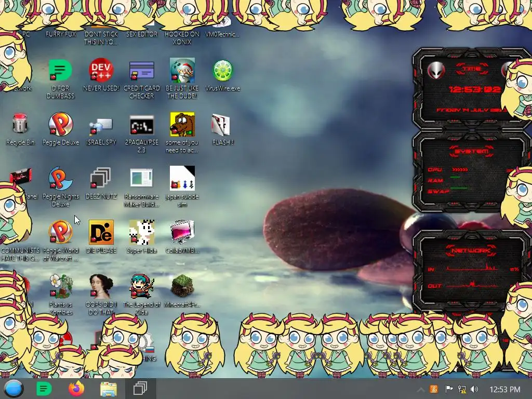This screenshot has height=399, width=532.
Task: Select the Super Hilda icon
Action: (141, 232)
